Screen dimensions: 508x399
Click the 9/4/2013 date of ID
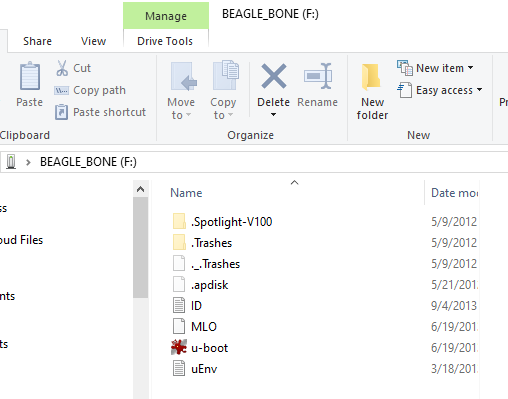(x=454, y=306)
